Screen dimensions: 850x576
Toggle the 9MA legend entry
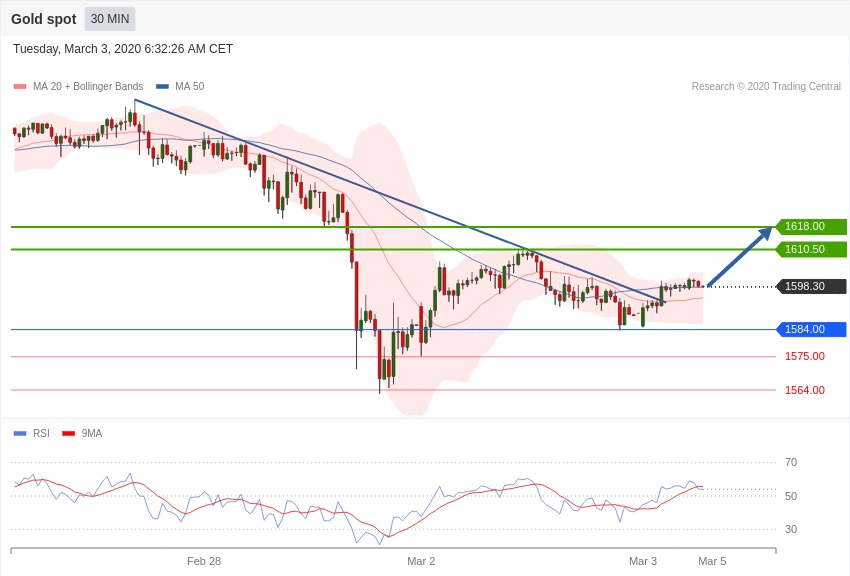coord(91,433)
